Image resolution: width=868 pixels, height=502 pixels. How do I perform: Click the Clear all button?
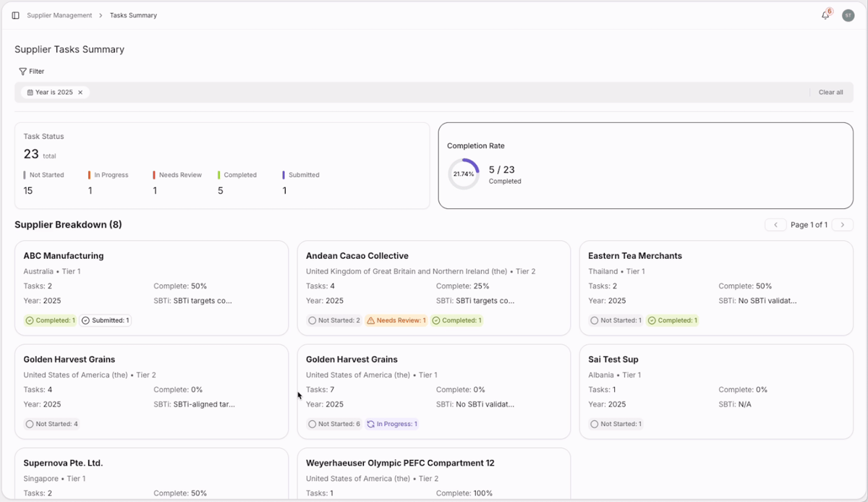tap(830, 93)
